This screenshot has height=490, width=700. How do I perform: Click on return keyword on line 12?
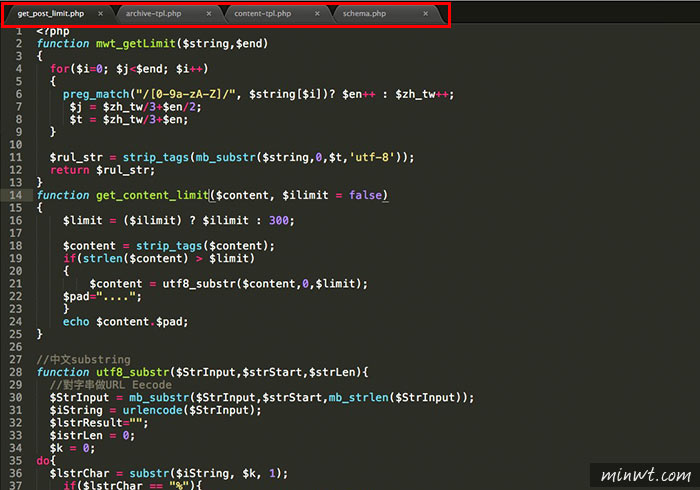coord(70,170)
